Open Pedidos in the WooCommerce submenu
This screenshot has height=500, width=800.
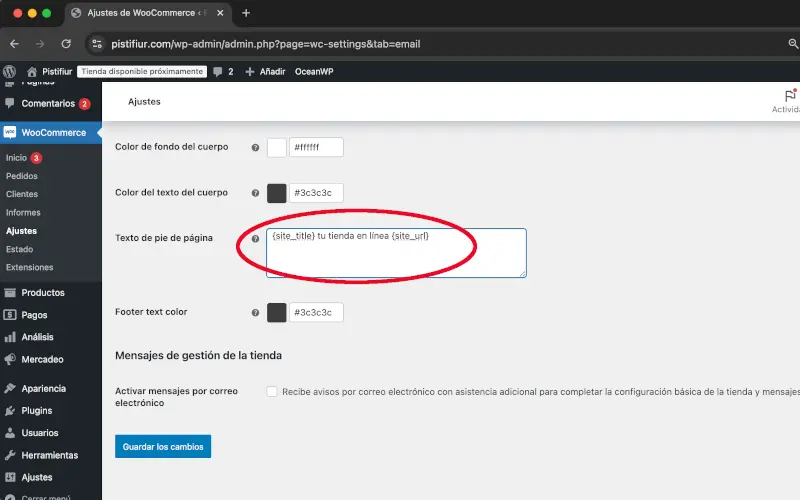[22, 176]
